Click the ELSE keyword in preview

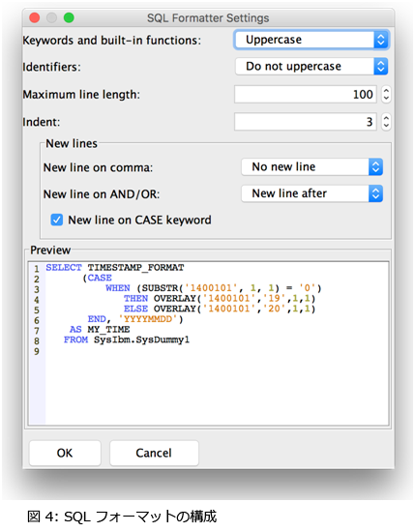tap(135, 309)
